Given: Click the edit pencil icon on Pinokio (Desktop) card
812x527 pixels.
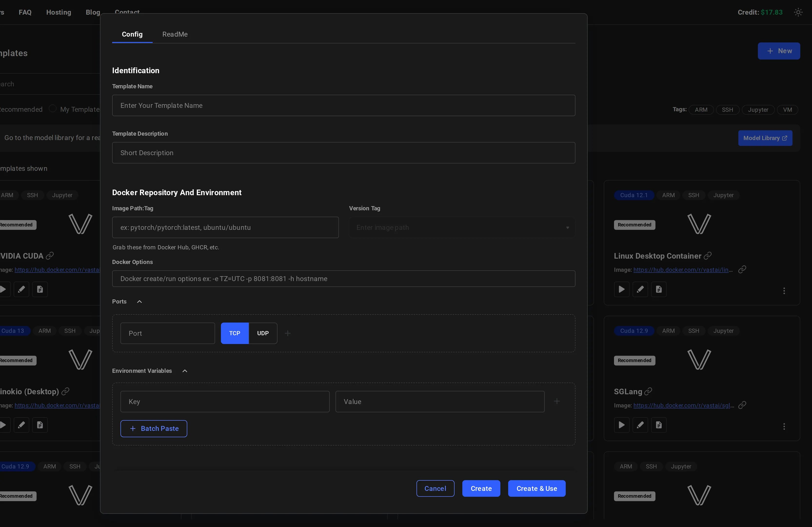Looking at the screenshot, I should coord(21,425).
